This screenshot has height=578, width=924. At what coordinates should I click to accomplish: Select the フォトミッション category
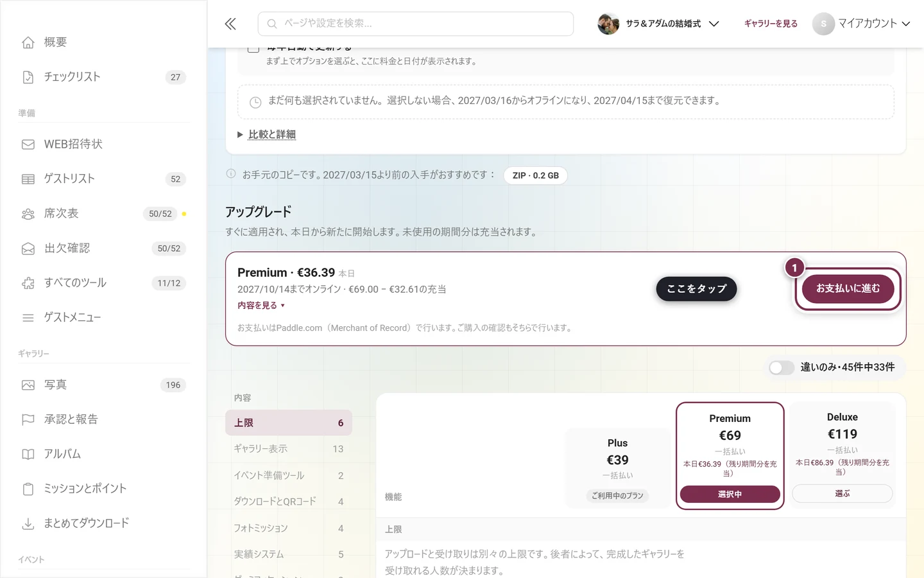(289, 528)
